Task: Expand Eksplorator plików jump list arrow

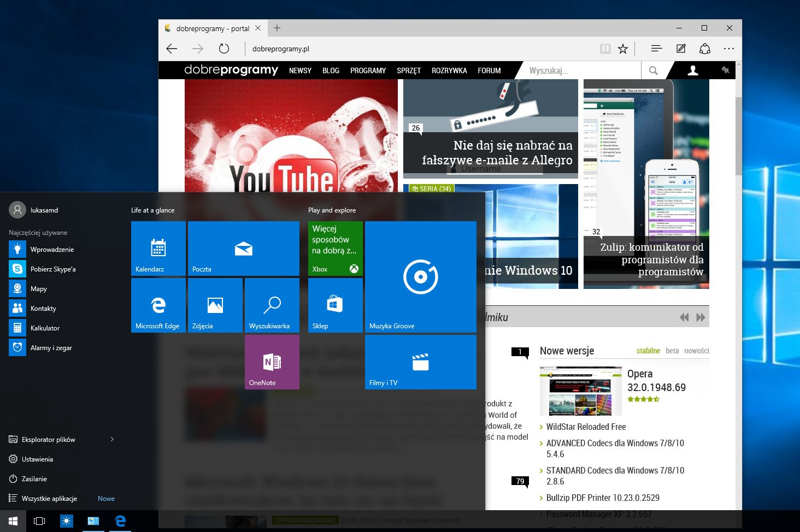Action: click(112, 439)
